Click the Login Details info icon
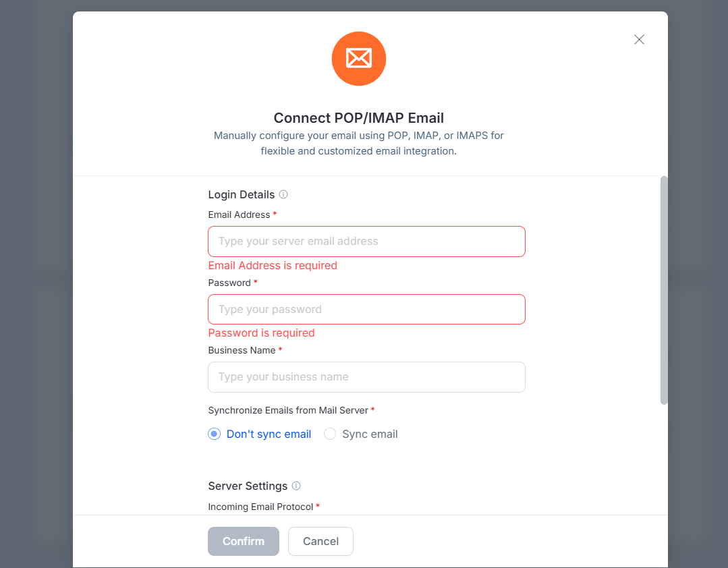This screenshot has height=568, width=728. click(x=283, y=194)
